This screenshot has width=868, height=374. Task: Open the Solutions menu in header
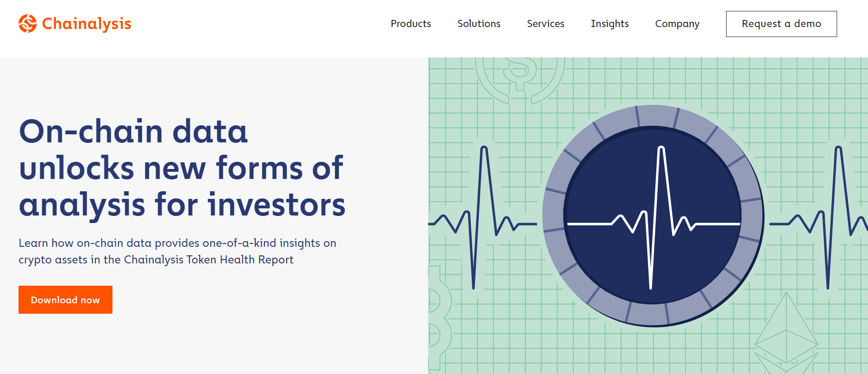pos(479,24)
